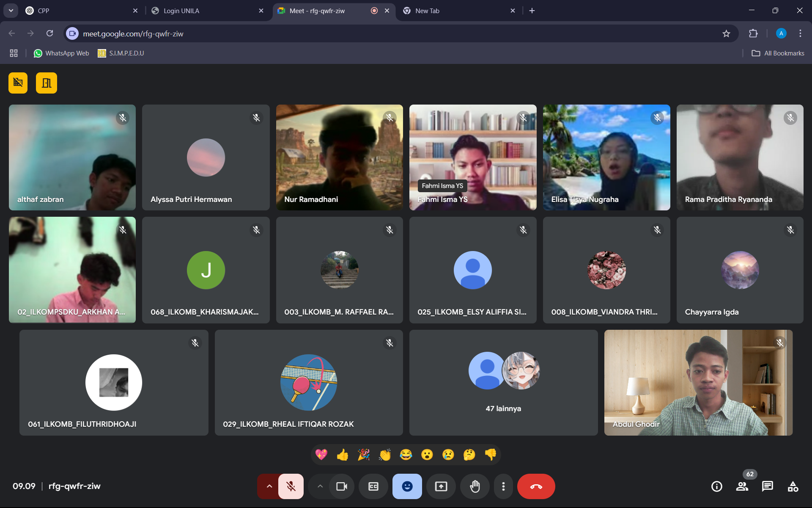Toggle closed captions button
Viewport: 812px width, 508px height.
point(373,486)
